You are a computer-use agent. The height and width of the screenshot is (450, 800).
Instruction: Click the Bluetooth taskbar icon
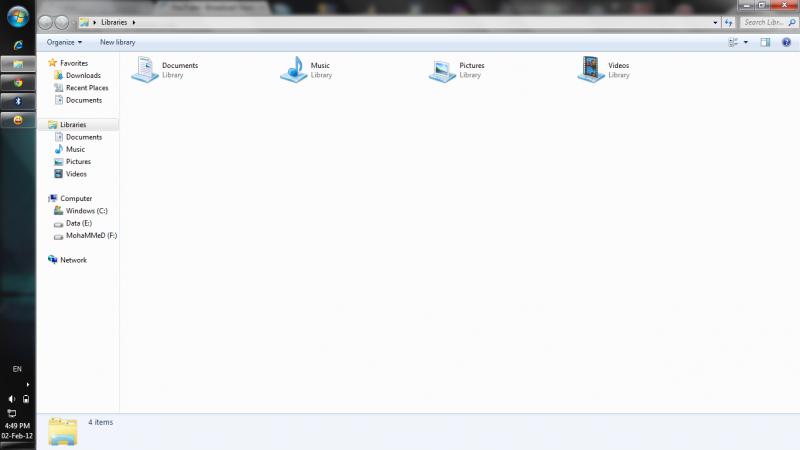click(18, 101)
